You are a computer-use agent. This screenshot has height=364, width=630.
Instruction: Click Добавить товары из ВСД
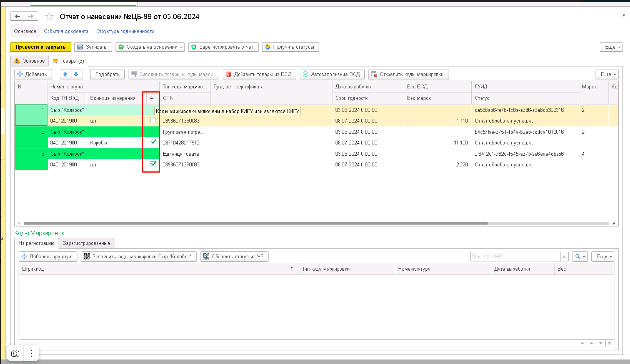coord(259,74)
